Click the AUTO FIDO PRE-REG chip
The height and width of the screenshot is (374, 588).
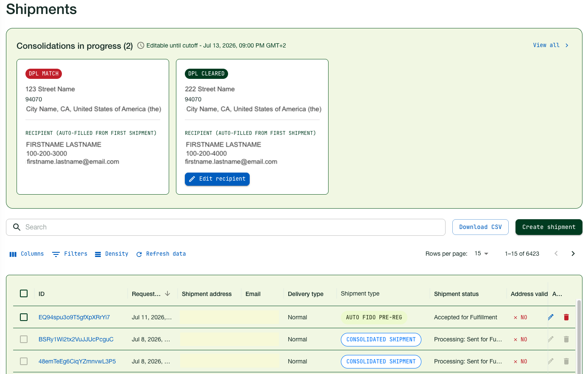pos(374,317)
